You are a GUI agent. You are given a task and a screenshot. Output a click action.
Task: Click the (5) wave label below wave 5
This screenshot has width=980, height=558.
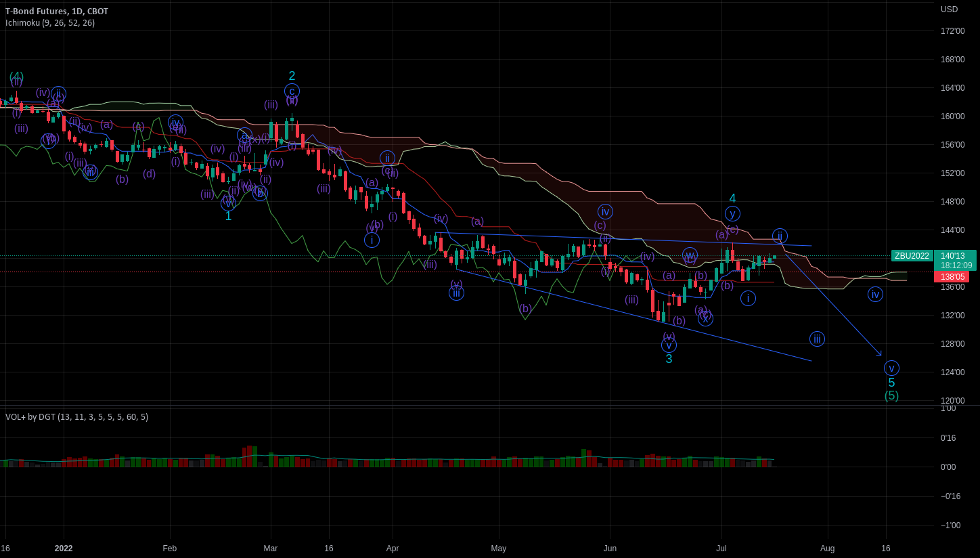coord(893,395)
